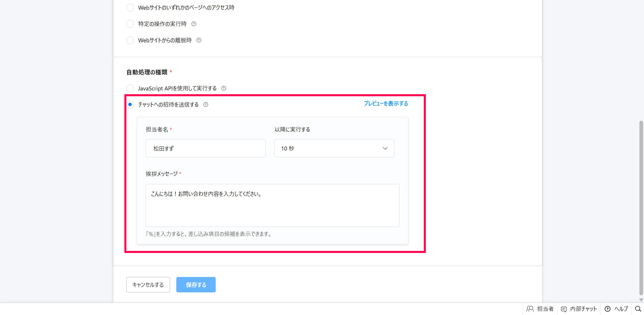
Task: Click help icon beside チャットへの招待を送信する
Action: 206,105
